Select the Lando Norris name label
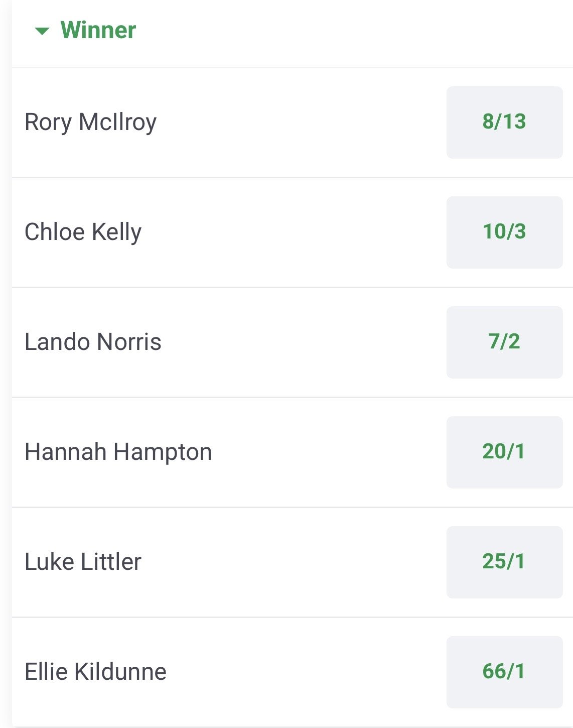This screenshot has height=728, width=573. coord(93,342)
